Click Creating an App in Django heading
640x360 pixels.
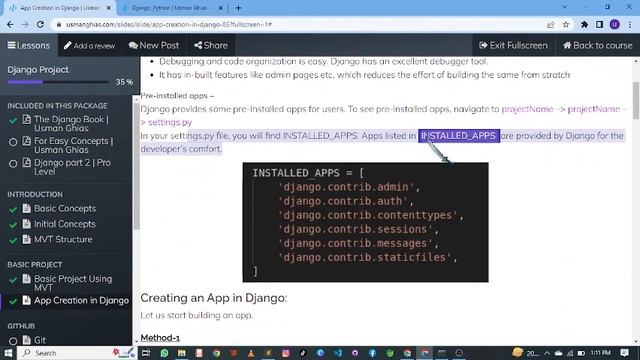click(x=213, y=298)
